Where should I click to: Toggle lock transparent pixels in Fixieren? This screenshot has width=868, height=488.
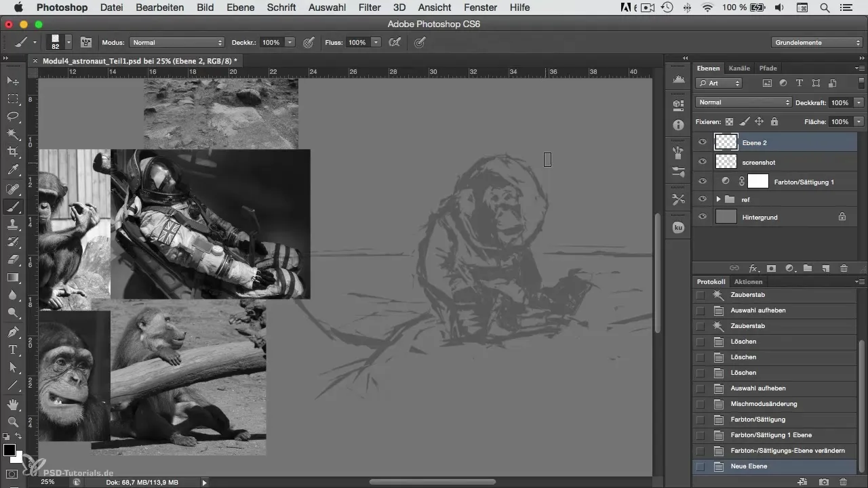730,122
